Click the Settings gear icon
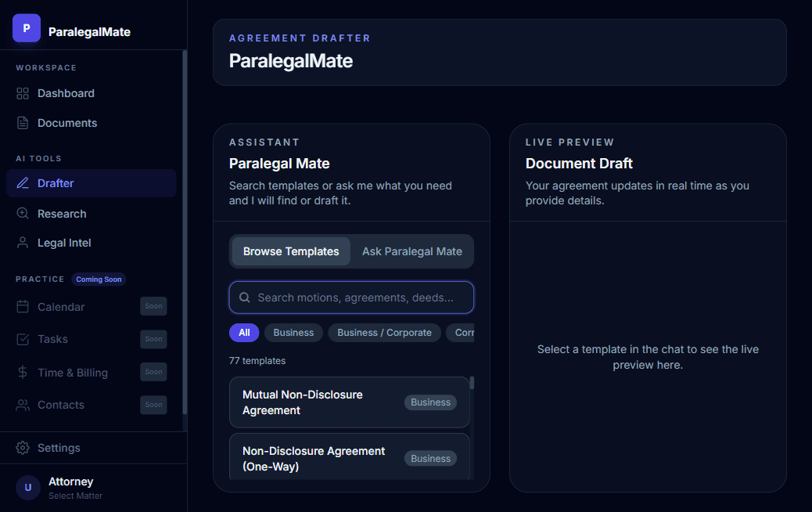 point(22,448)
